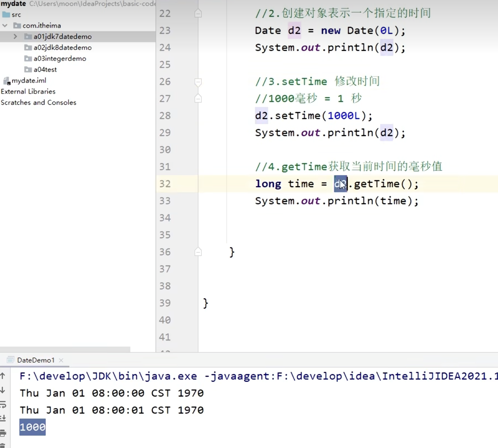Click the Up the Stack Trace arrow
The image size is (498, 448).
coord(3,375)
